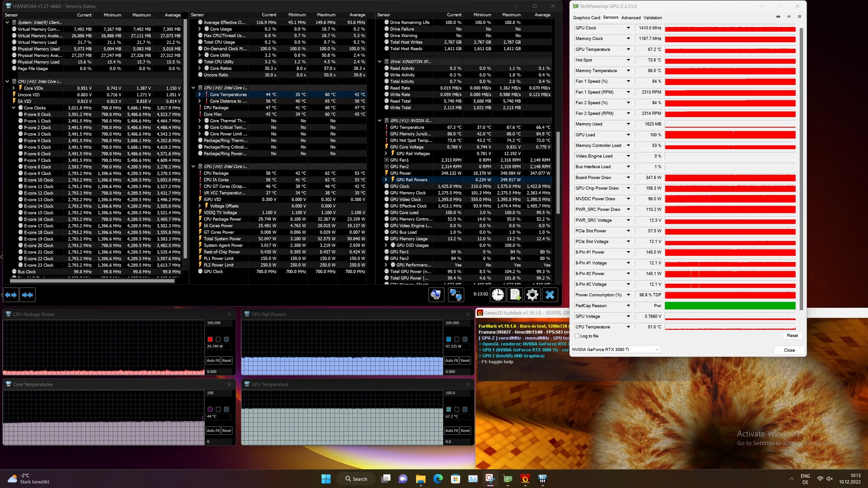This screenshot has height=488, width=868.
Task: Toggle the red series checkbox in CPU Package Power graph
Action: pos(210,339)
